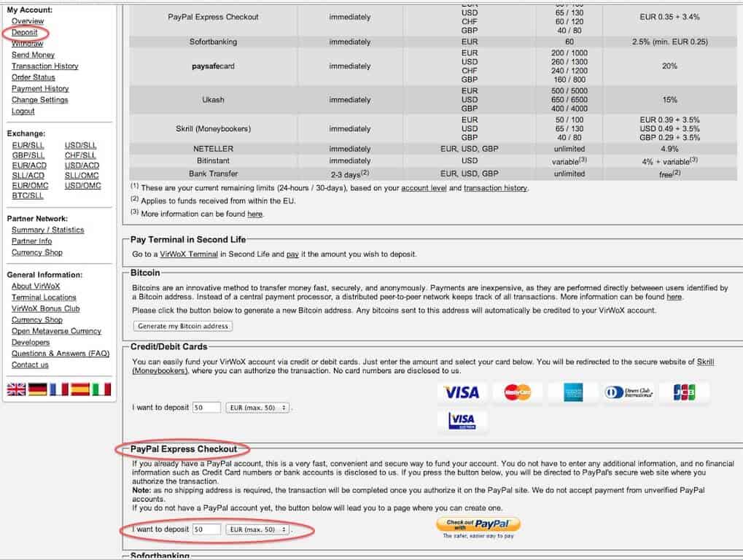
Task: Pick the American Express card logo
Action: click(573, 392)
